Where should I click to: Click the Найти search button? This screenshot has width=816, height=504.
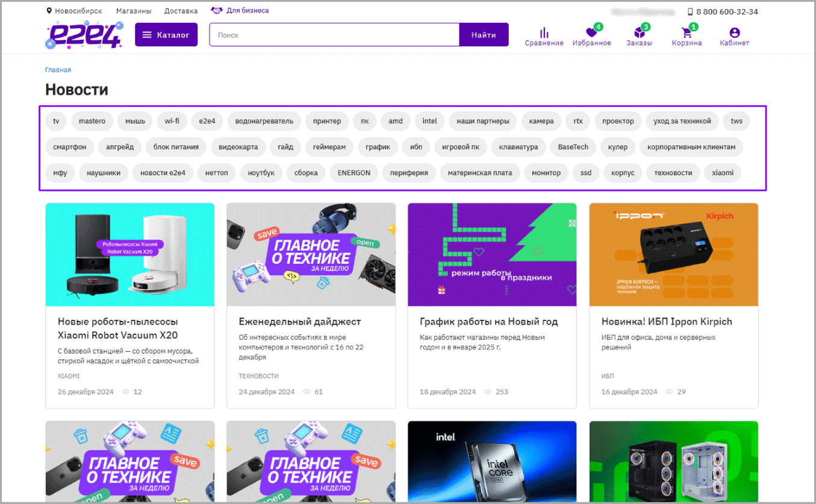484,35
